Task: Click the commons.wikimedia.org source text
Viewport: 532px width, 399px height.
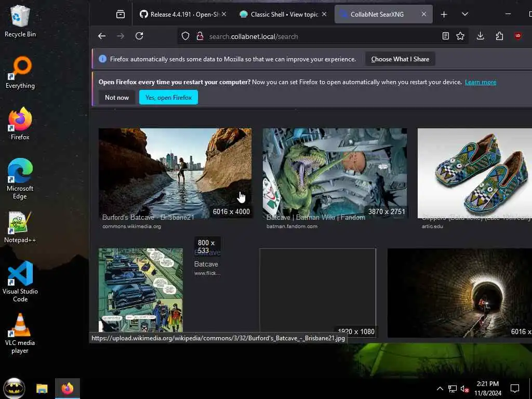Action: pyautogui.click(x=131, y=227)
